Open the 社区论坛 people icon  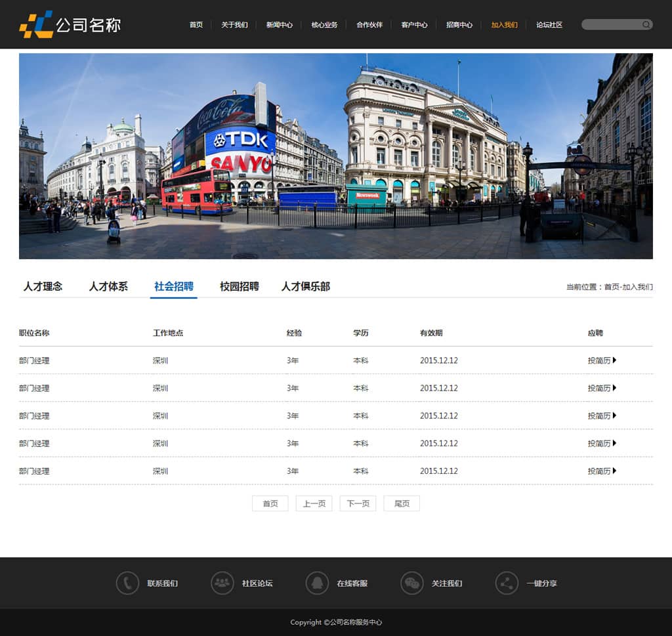[x=222, y=583]
